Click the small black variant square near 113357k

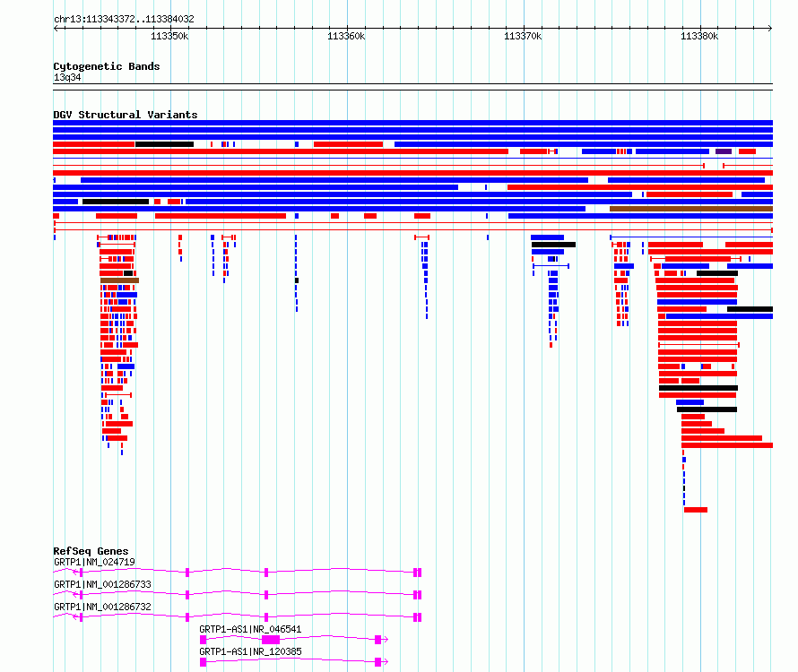(297, 280)
